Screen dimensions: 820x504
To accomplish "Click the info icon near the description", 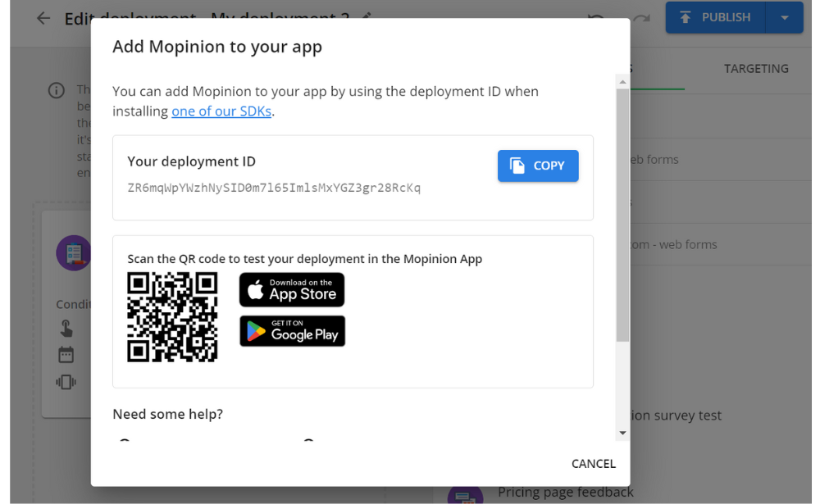I will (56, 90).
